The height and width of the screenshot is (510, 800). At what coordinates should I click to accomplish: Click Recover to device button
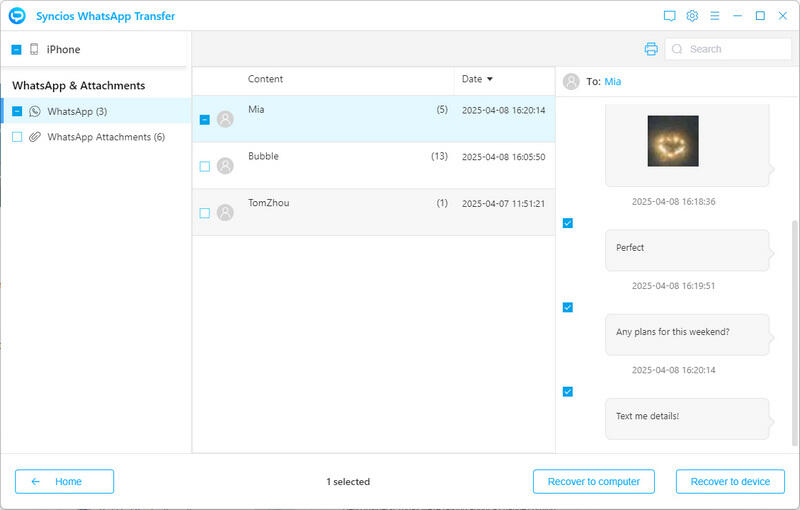click(x=730, y=481)
